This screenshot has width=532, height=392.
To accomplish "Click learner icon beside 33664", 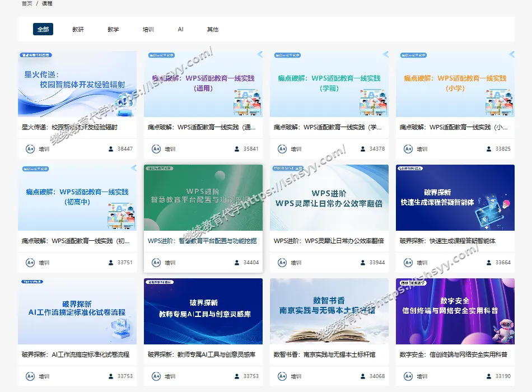I will click(489, 263).
